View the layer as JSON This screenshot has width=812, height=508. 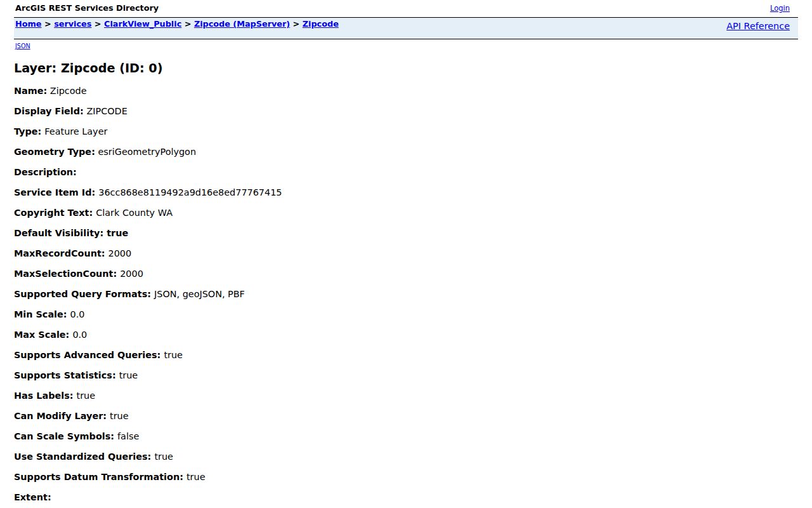point(22,46)
